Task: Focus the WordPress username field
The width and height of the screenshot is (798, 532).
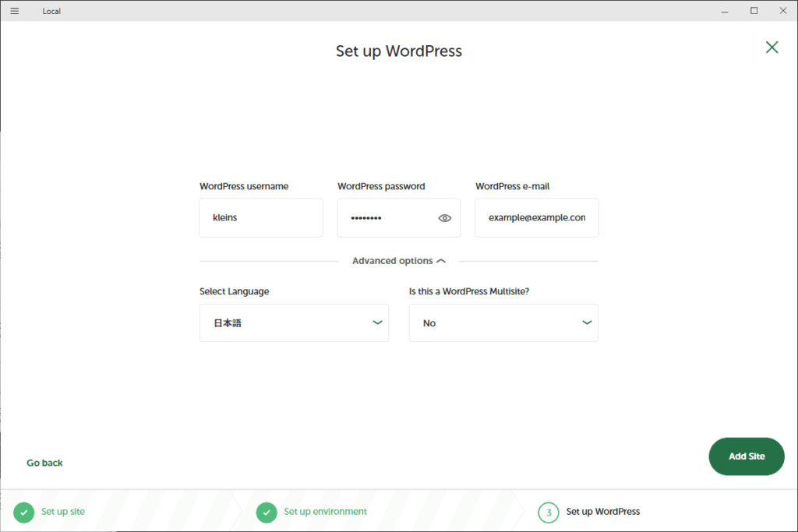Action: [260, 218]
